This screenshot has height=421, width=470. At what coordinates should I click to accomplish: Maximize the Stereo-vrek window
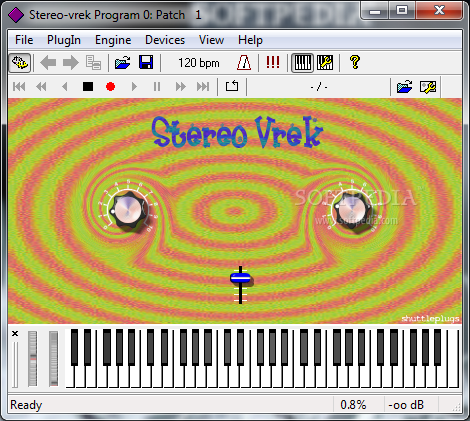pos(402,11)
